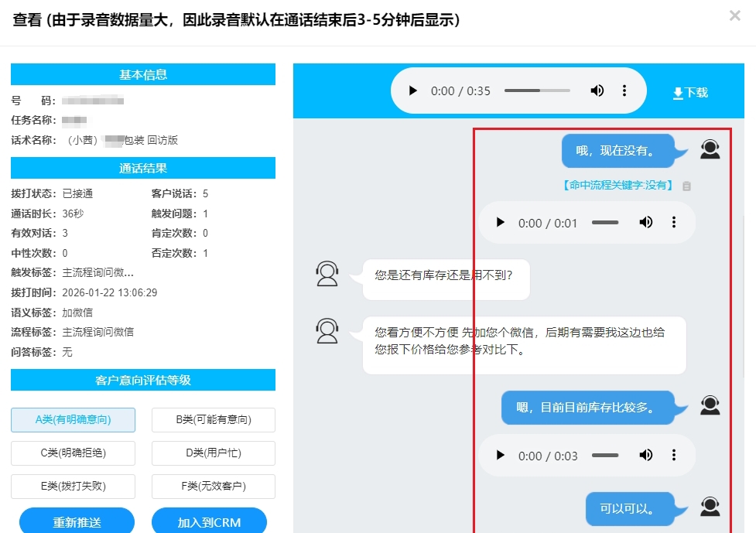Select C类(明确拒绝) intent level
The width and height of the screenshot is (756, 533).
pyautogui.click(x=73, y=453)
